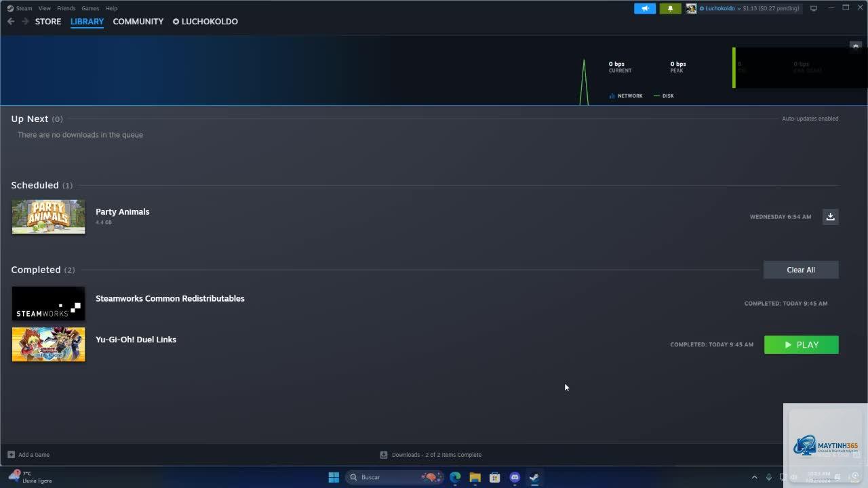
Task: Switch to the STORE tab
Action: pyautogui.click(x=48, y=22)
